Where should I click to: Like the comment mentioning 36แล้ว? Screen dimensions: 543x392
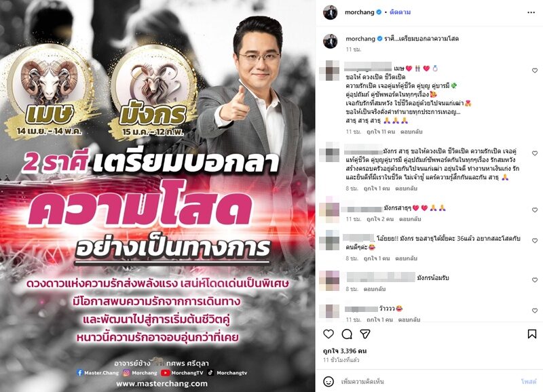click(x=535, y=241)
